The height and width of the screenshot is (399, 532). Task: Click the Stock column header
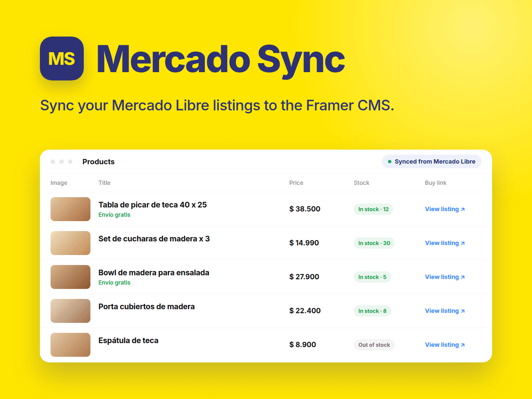click(x=361, y=183)
